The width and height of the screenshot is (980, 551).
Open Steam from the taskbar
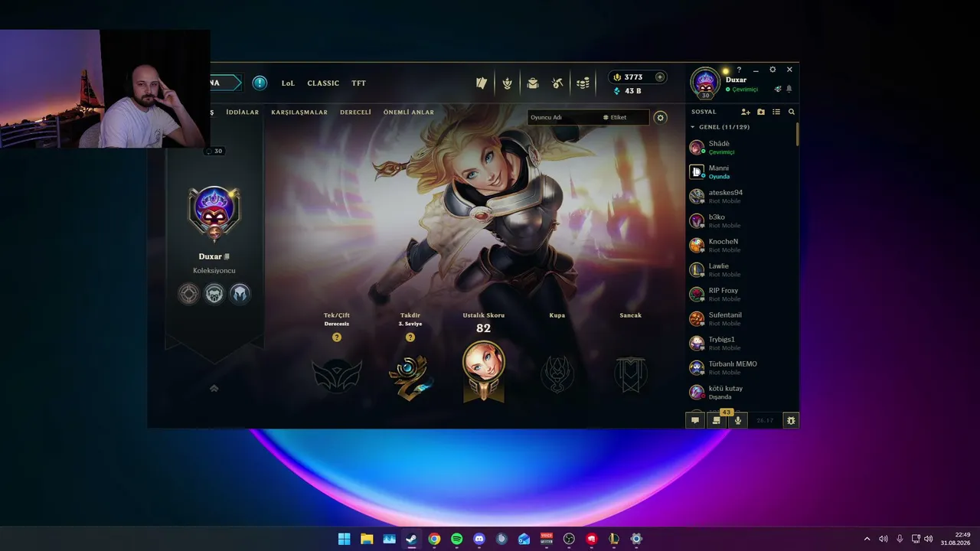(x=412, y=539)
